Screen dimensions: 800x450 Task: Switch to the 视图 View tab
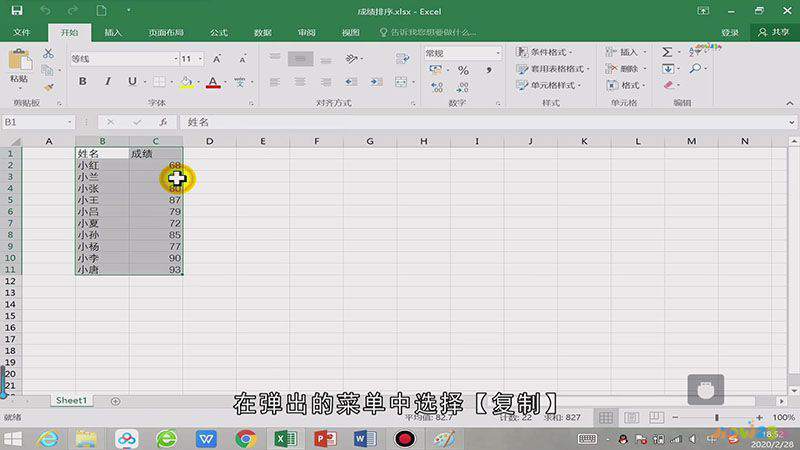351,32
